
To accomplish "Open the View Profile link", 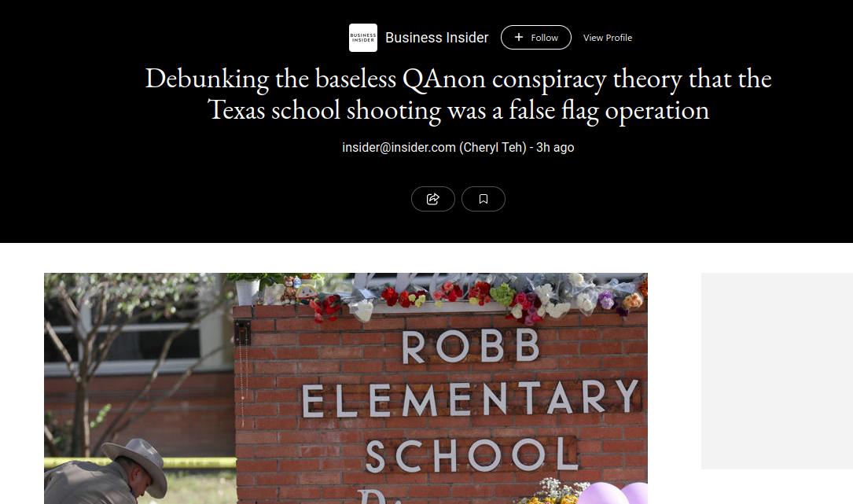I will tap(608, 38).
